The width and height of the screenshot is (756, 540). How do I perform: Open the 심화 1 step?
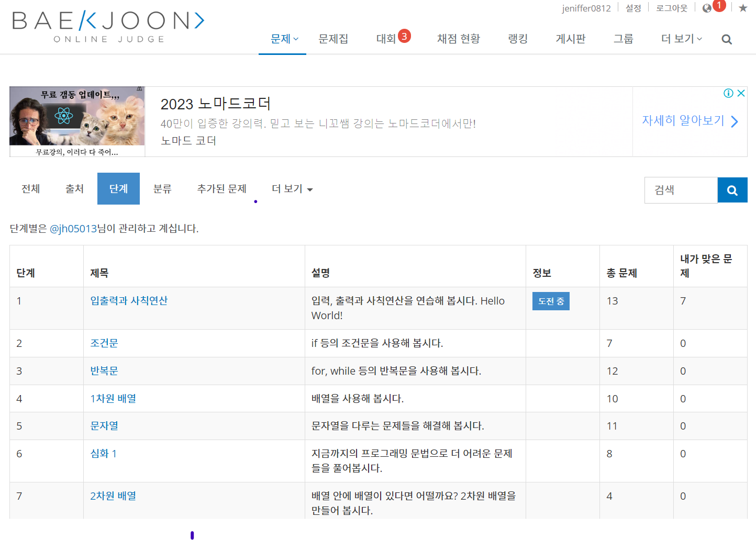point(104,454)
